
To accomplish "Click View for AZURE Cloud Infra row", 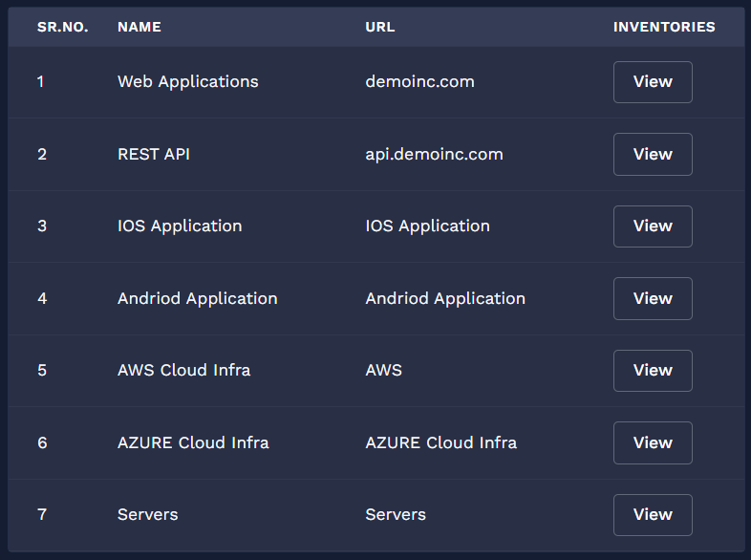I will tap(653, 442).
